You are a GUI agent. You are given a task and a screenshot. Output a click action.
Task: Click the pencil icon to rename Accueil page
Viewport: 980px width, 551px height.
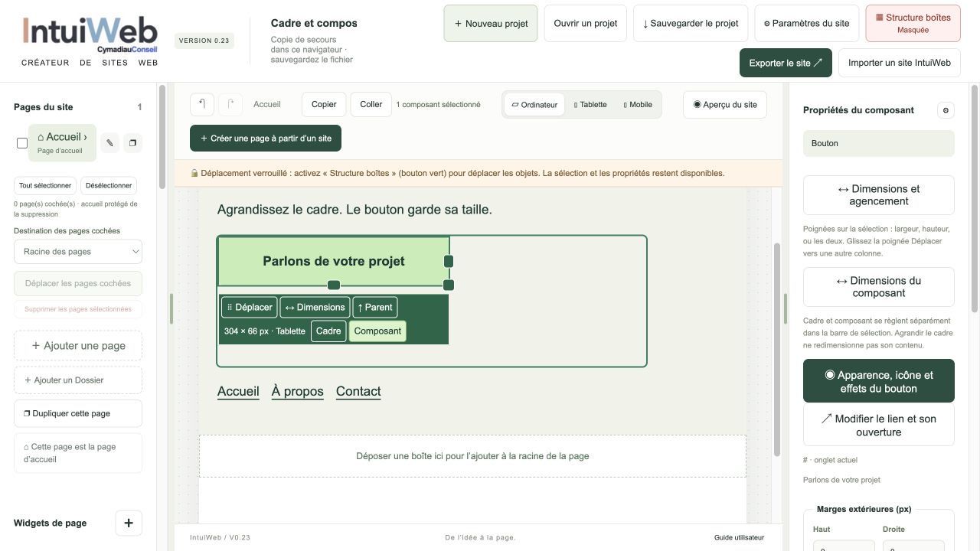pyautogui.click(x=110, y=143)
